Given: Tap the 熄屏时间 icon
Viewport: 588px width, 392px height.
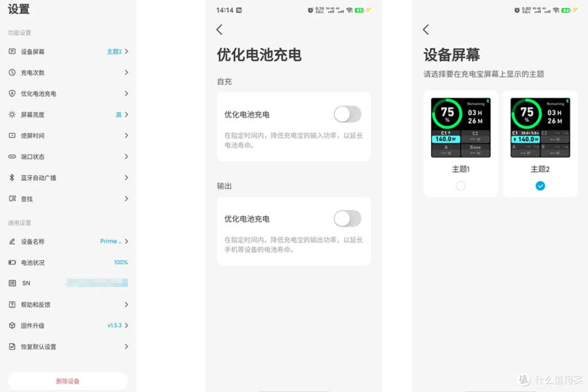Looking at the screenshot, I should pyautogui.click(x=12, y=136).
